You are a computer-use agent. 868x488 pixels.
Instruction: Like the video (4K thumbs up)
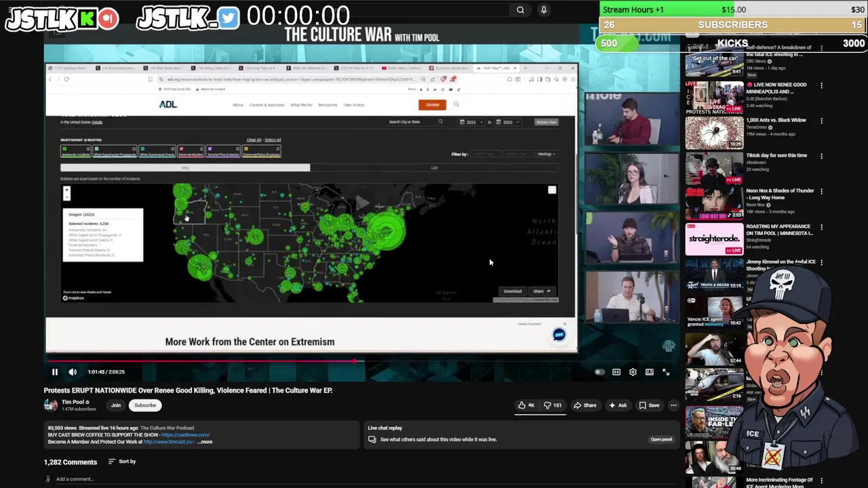(526, 405)
